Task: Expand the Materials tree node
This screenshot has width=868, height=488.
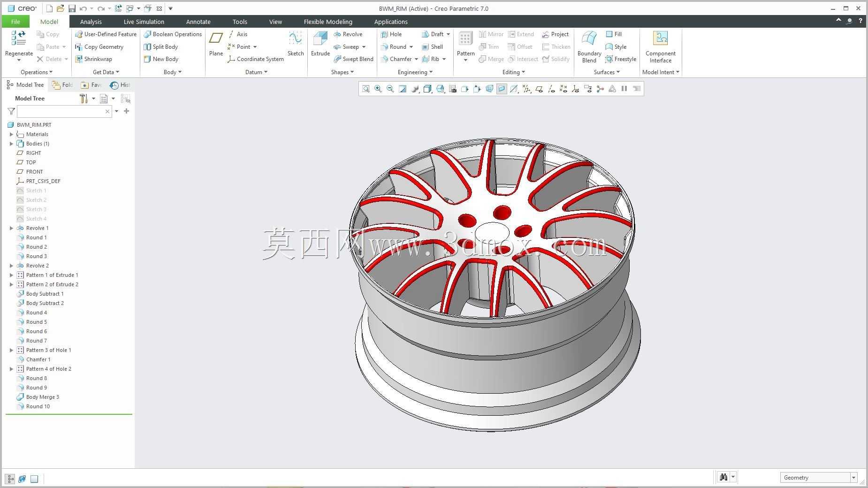Action: pos(11,134)
